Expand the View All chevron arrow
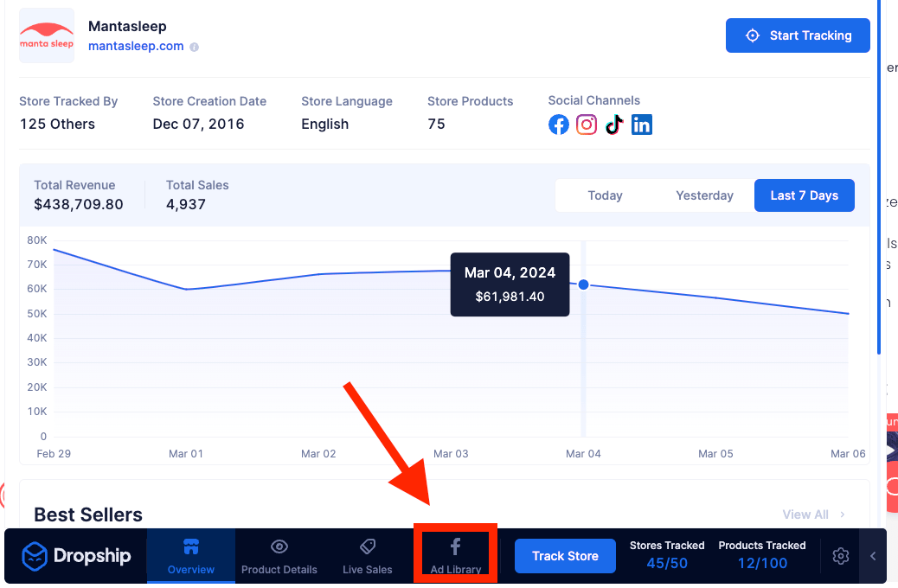The height and width of the screenshot is (588, 898). pos(843,514)
